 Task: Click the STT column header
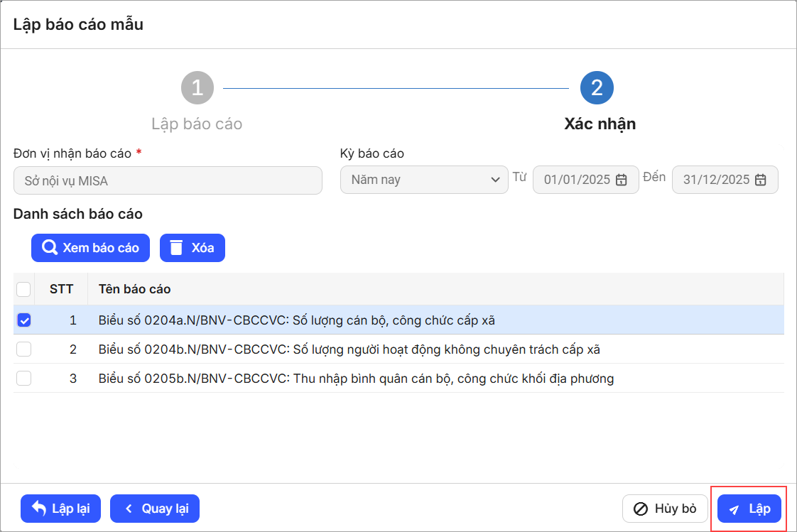pyautogui.click(x=61, y=289)
